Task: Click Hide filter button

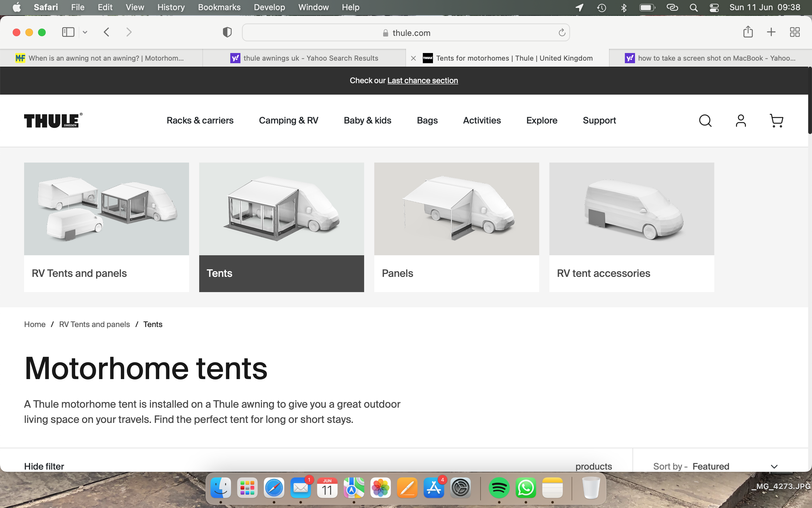Action: (x=44, y=466)
